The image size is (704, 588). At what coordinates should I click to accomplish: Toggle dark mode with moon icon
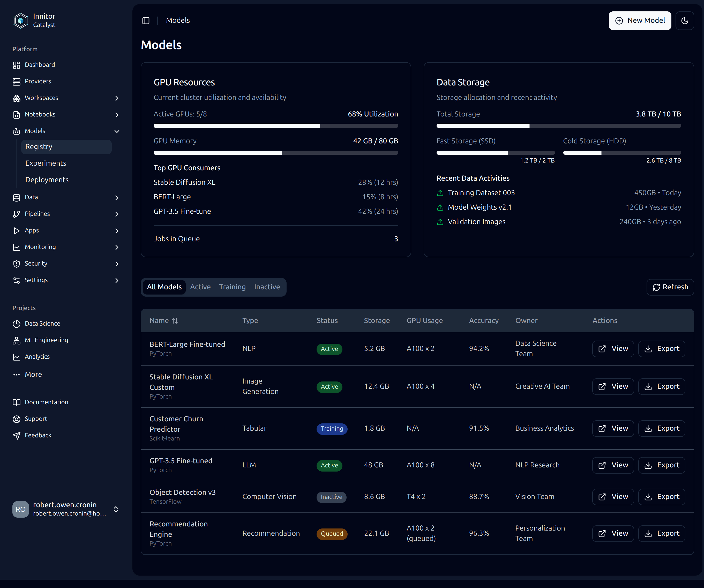point(685,21)
